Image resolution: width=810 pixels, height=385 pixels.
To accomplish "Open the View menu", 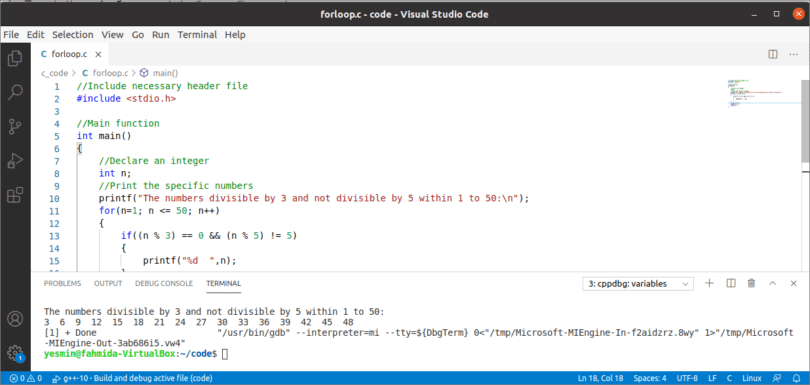I will pyautogui.click(x=112, y=35).
